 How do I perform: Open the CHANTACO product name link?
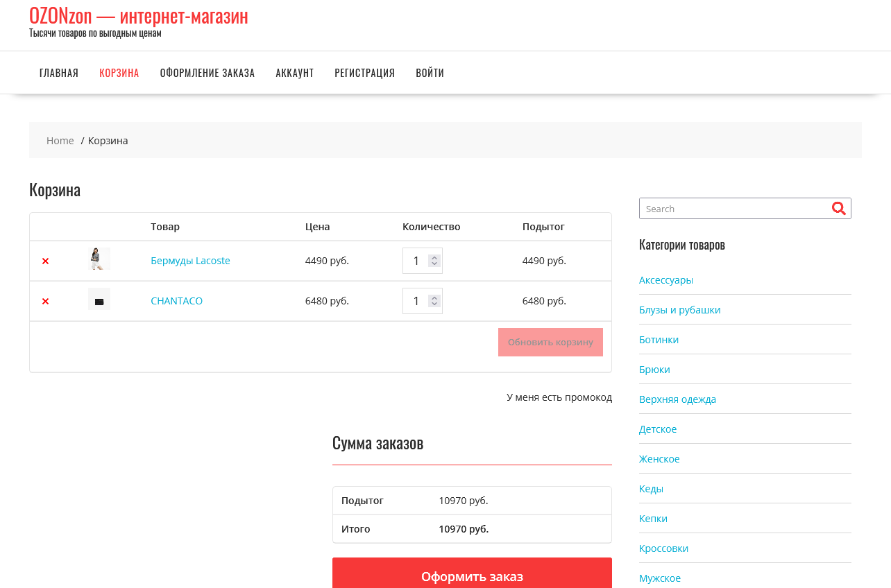177,301
